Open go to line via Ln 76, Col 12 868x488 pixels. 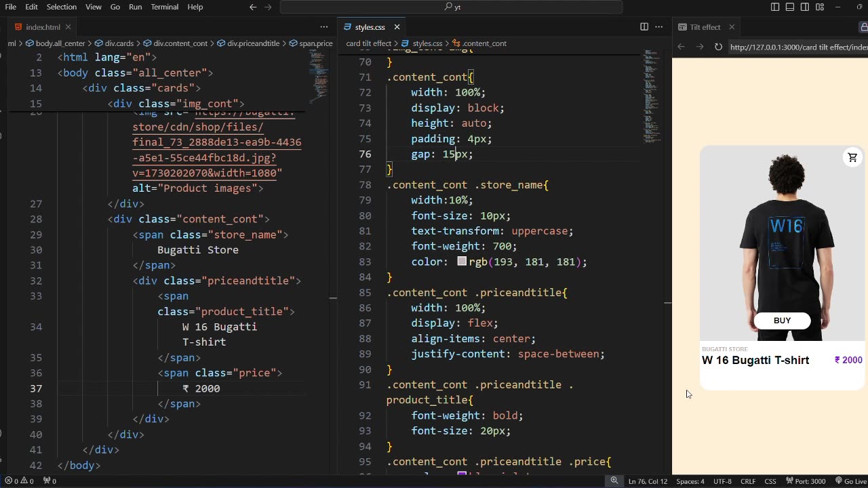coord(648,481)
